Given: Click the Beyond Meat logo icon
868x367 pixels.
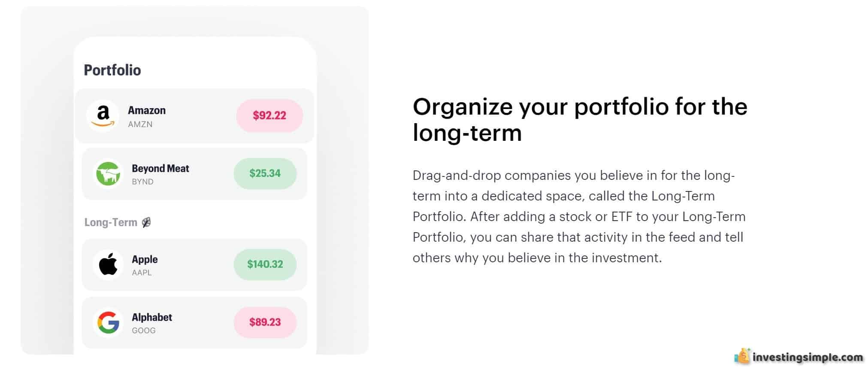Looking at the screenshot, I should [108, 174].
